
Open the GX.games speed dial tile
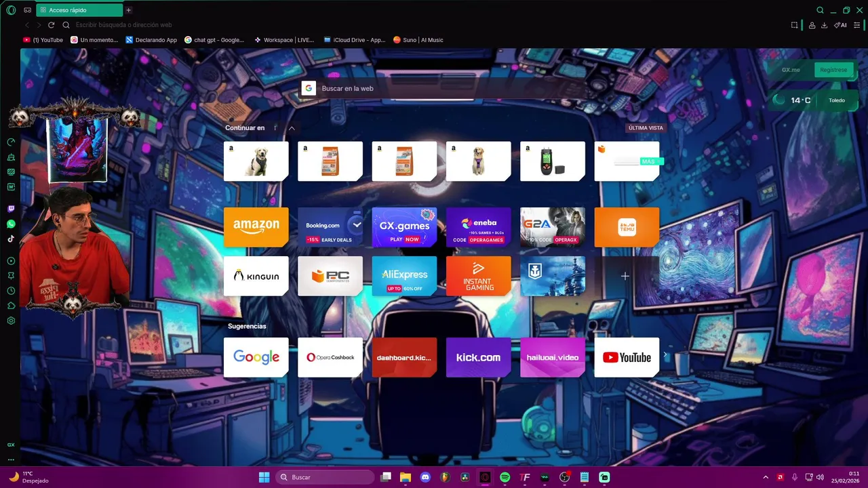pos(405,227)
